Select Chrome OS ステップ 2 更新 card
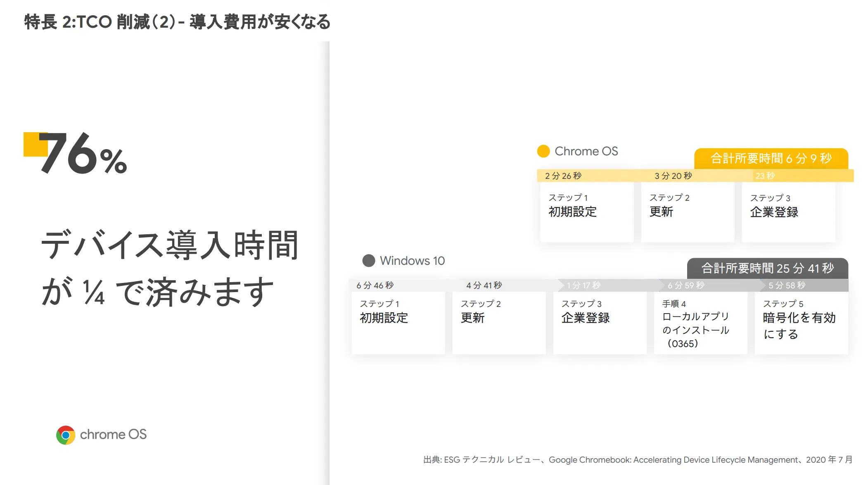Screen dimensions: 868x485 tap(688, 212)
